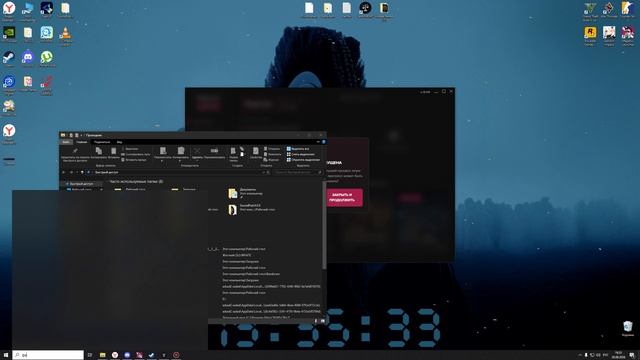
Task: Select Быстрый доступ in the navigation tree
Action: coord(81,184)
